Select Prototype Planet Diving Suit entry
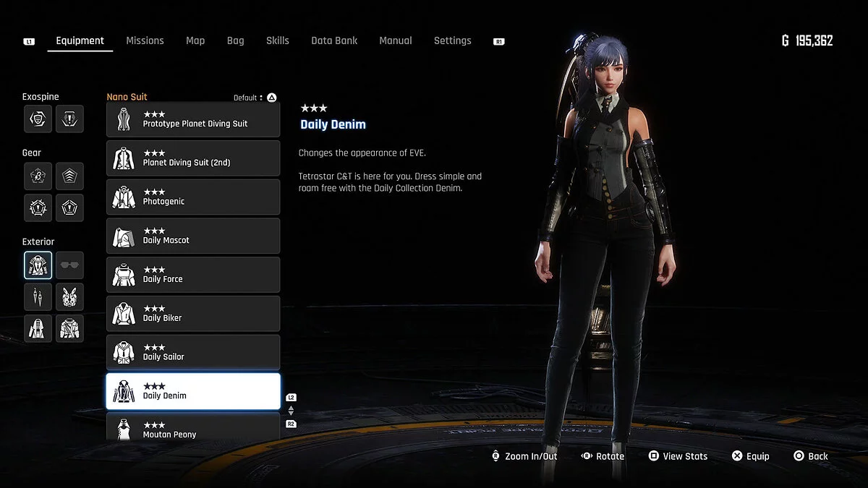 [193, 119]
